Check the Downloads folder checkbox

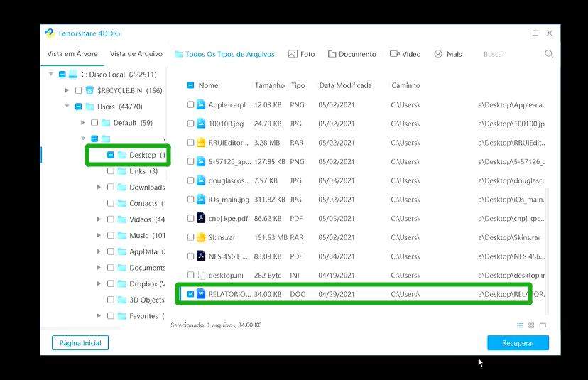click(110, 187)
